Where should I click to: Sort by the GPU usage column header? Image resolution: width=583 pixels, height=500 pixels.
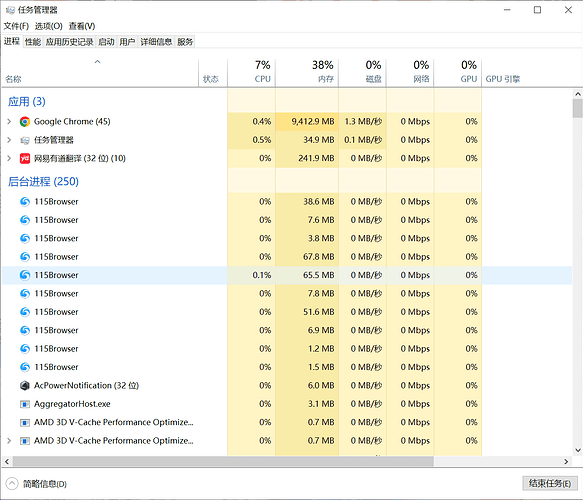(x=458, y=73)
